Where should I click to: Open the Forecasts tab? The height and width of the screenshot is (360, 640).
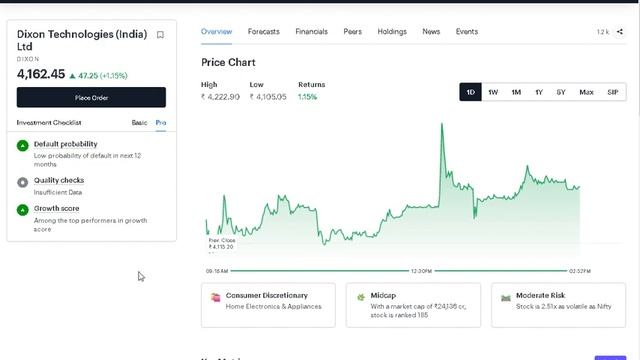(x=264, y=31)
